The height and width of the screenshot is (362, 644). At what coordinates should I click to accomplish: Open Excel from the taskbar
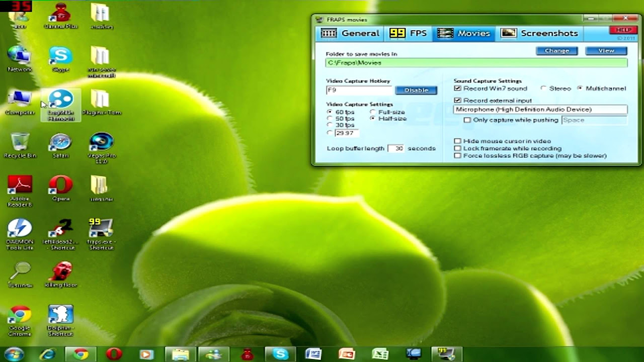point(380,354)
